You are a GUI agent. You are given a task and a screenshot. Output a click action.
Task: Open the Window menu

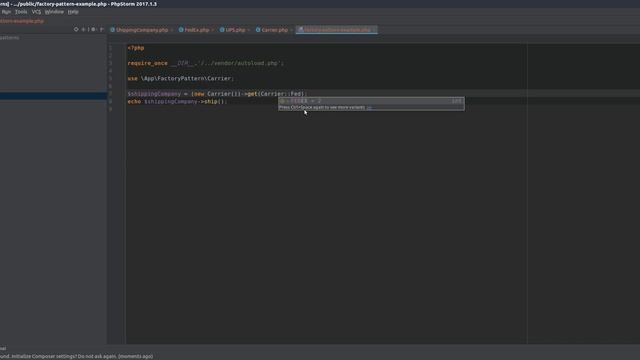coord(54,12)
